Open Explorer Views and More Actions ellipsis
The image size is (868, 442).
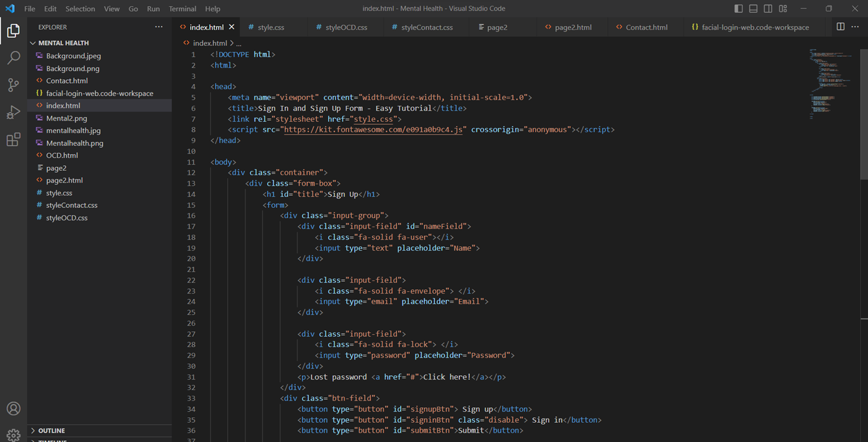[159, 27]
